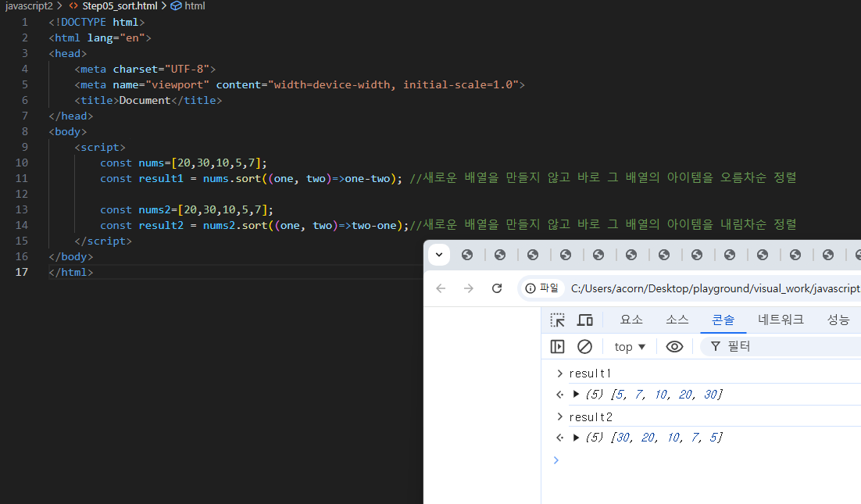Click the opening script tag on line 9
The width and height of the screenshot is (861, 504).
(100, 147)
